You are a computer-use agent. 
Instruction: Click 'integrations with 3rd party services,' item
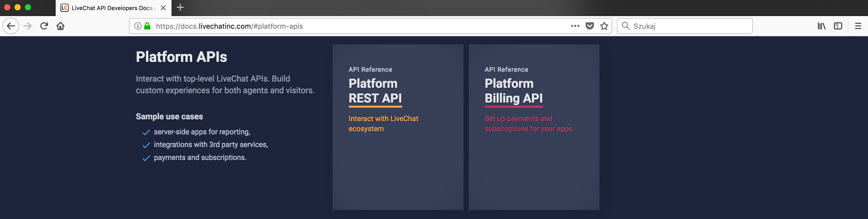211,145
